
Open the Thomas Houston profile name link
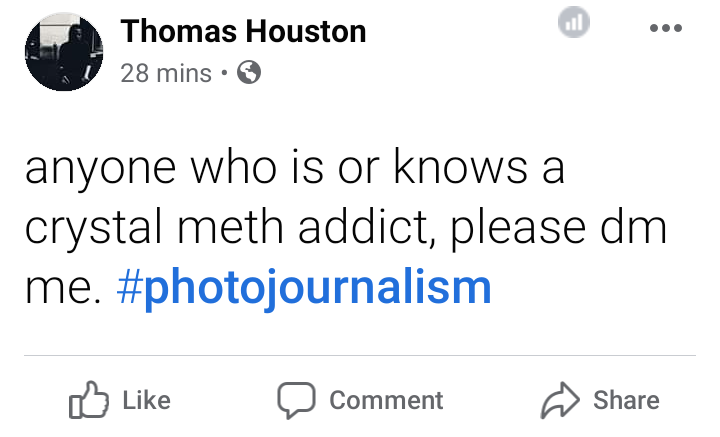click(x=243, y=32)
